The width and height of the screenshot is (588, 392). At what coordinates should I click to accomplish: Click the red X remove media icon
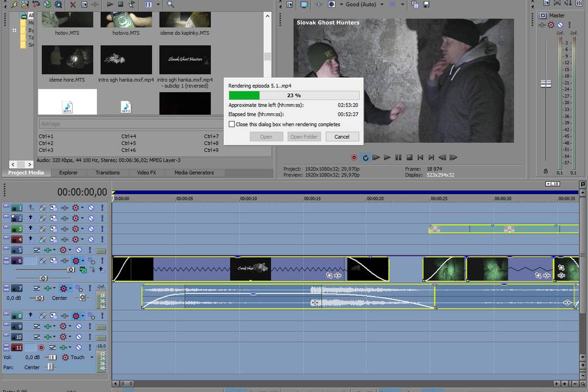(x=73, y=4)
